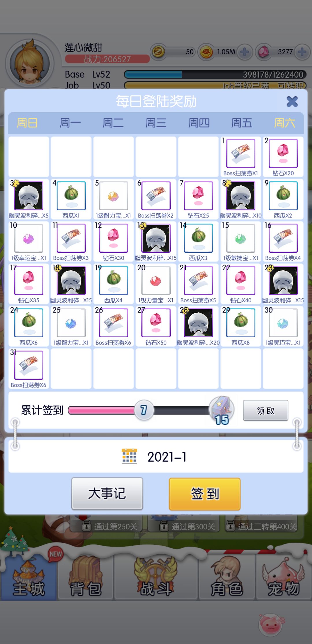Claim cumulative reward with 领取 button

[265, 410]
